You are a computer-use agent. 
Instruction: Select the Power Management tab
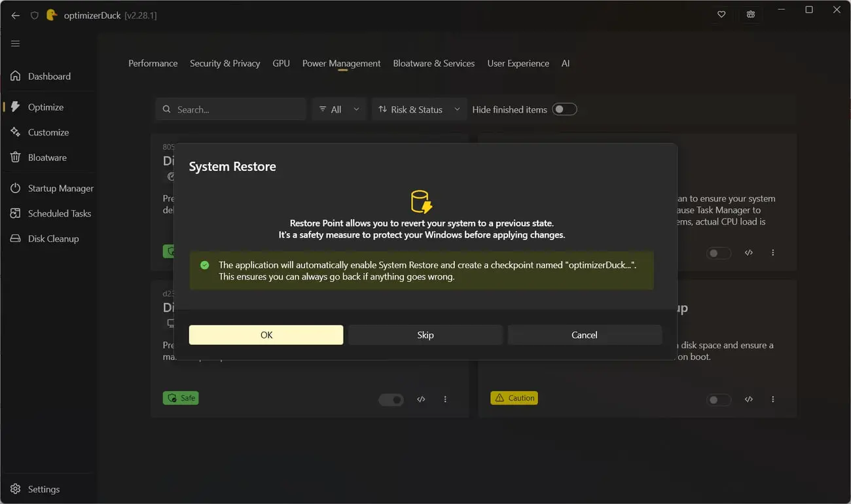[x=341, y=63]
